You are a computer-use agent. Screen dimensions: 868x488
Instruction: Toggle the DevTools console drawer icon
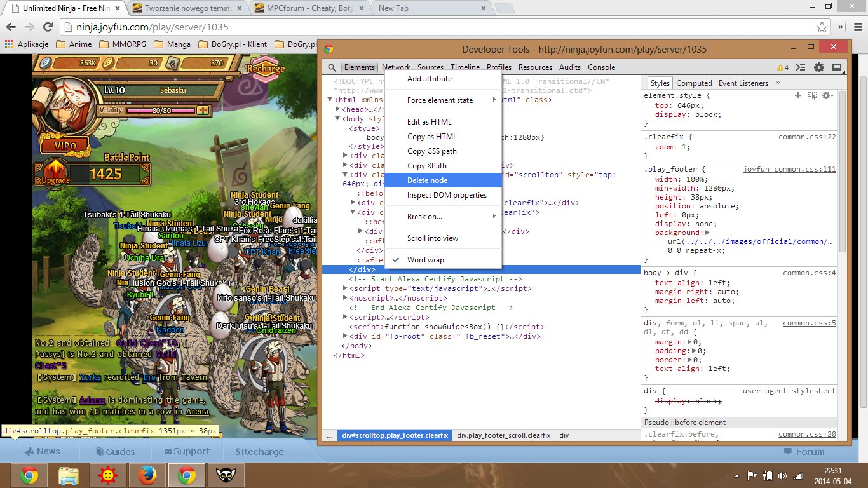(801, 67)
